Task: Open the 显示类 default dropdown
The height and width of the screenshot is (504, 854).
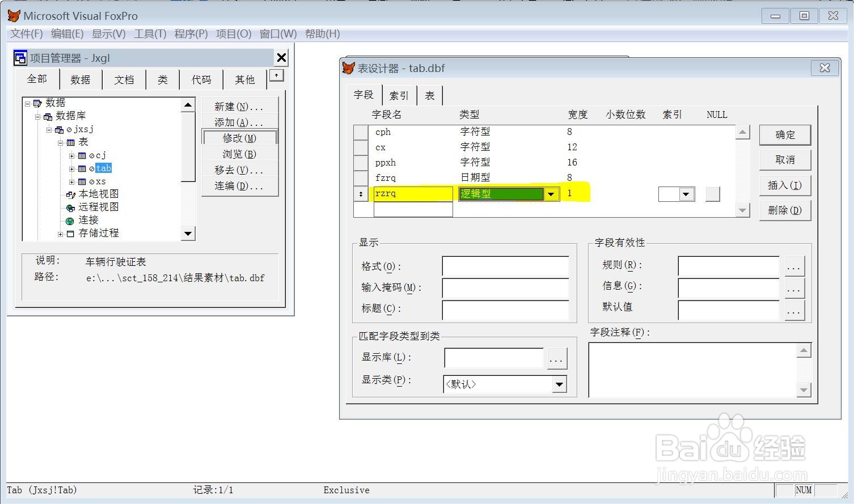Action: pos(559,384)
